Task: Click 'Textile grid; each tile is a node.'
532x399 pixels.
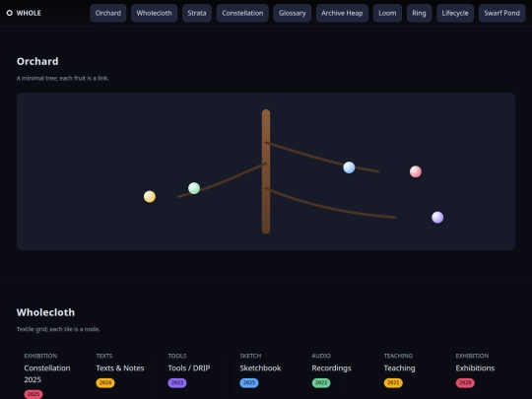Action: (x=58, y=329)
